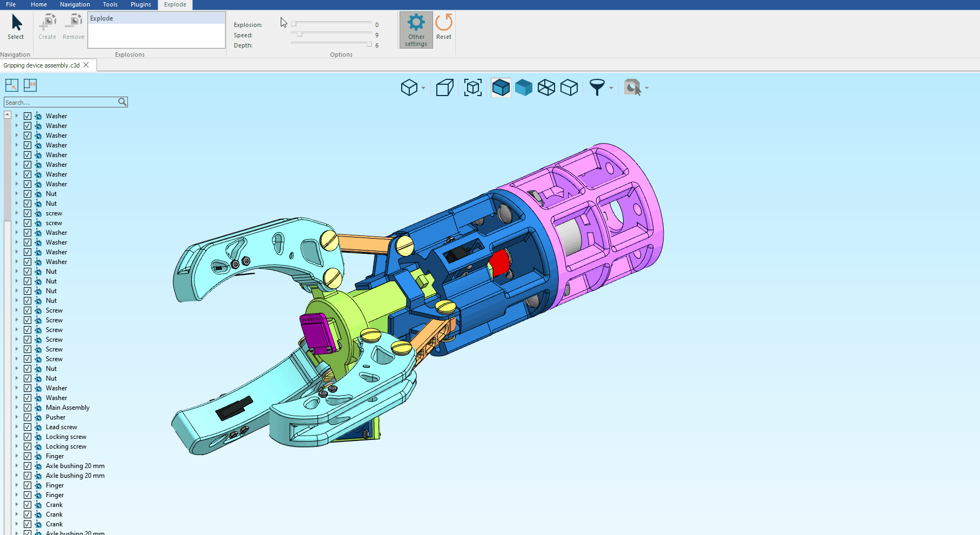Screen dimensions: 980x535
Task: Select shaded without edges display mode
Action: [x=523, y=87]
